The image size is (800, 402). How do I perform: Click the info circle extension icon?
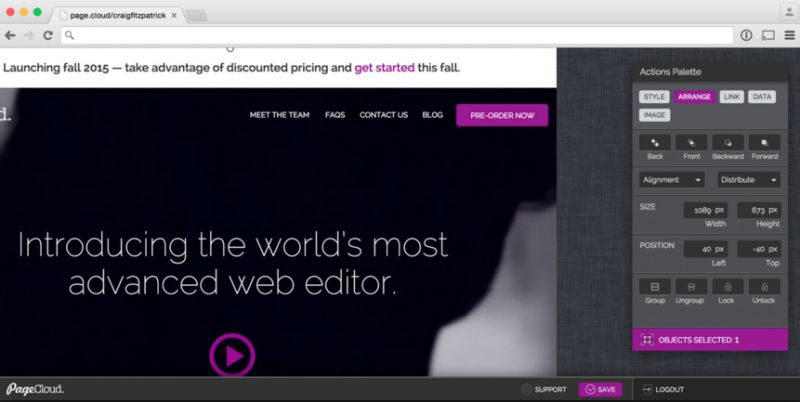(746, 35)
